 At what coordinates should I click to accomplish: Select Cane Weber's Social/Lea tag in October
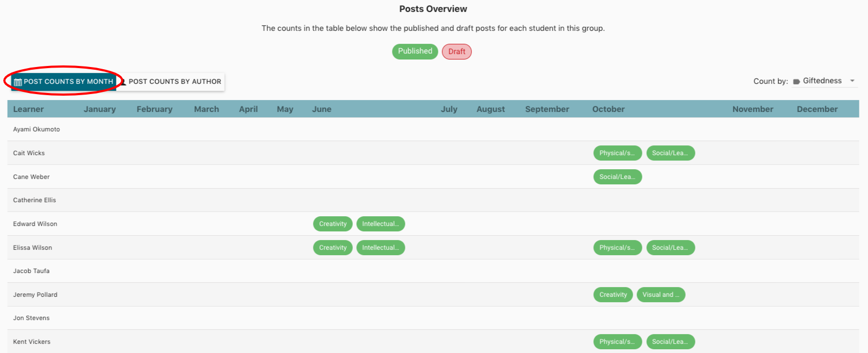[617, 177]
